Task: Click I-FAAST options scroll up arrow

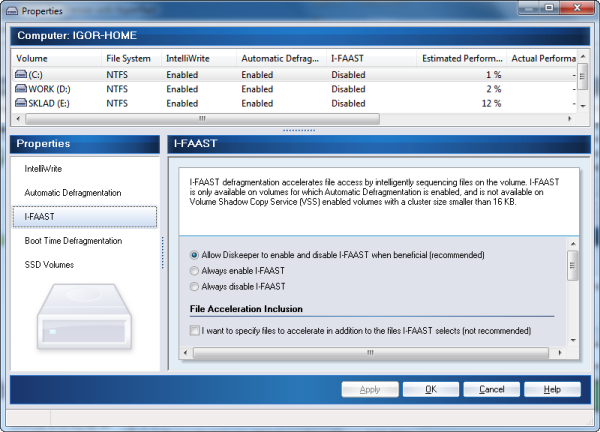Action: [573, 244]
